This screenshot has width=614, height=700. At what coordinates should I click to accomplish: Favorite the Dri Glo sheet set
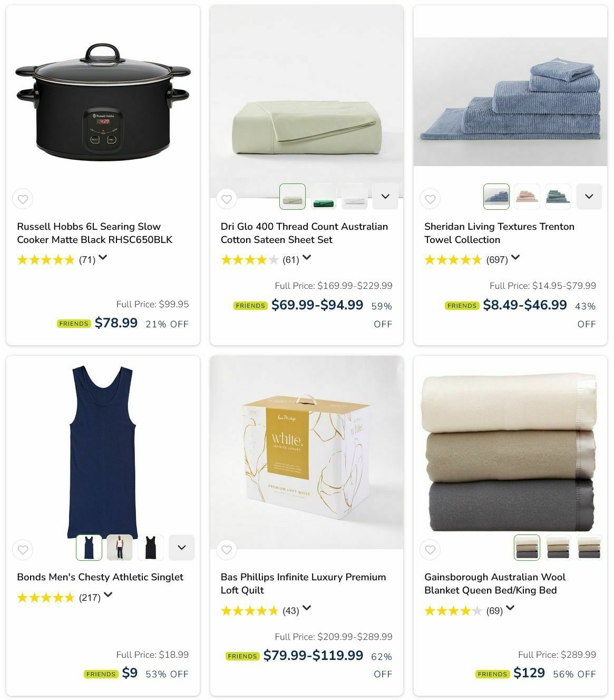click(x=227, y=199)
